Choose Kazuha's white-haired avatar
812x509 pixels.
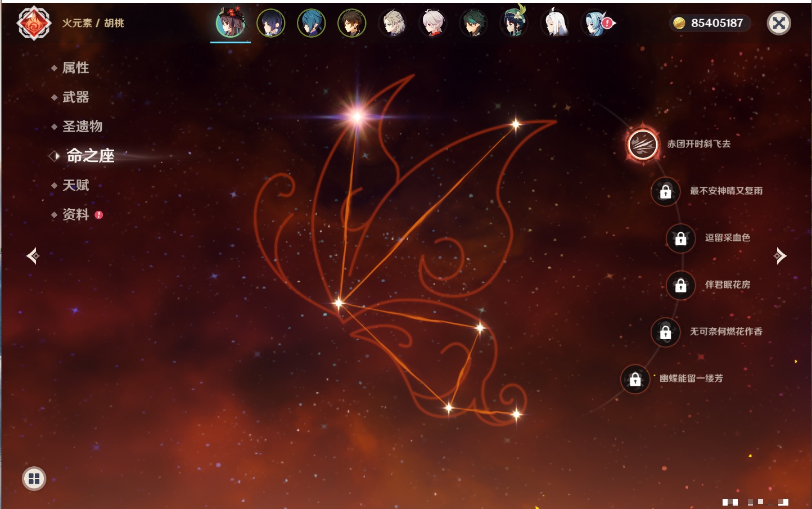coord(433,23)
